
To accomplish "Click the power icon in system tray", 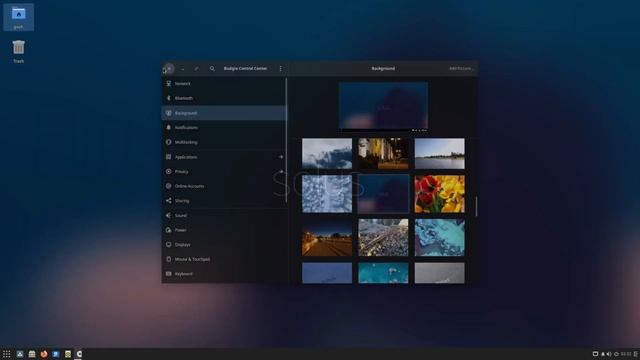I will (616, 354).
